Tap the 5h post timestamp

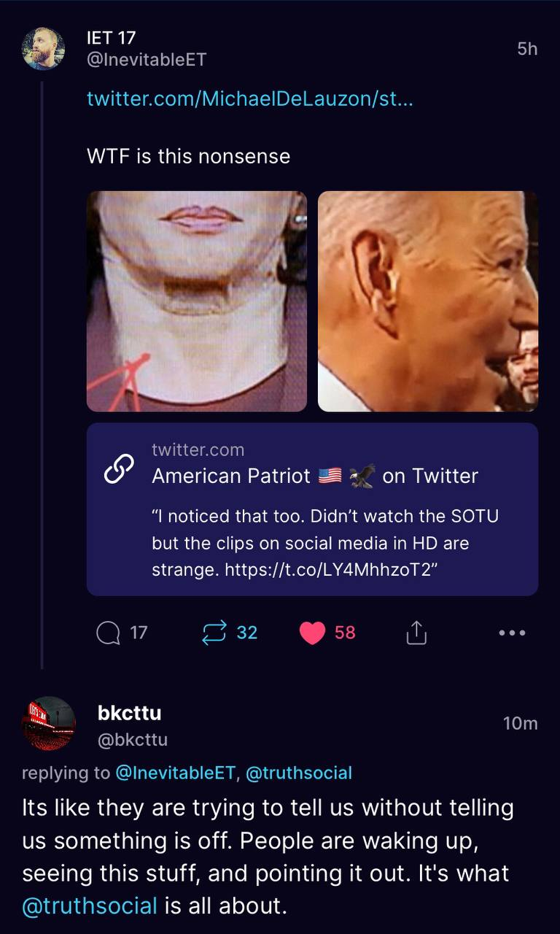(527, 49)
